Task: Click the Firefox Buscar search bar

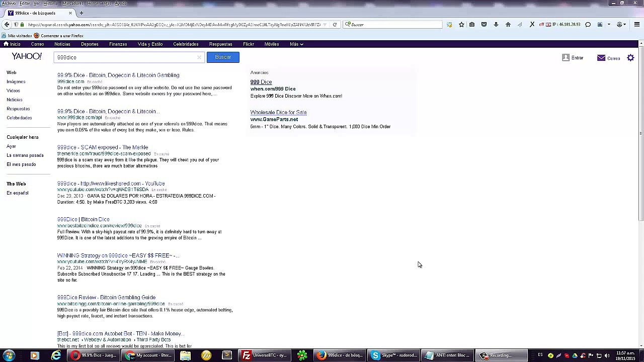Action: pos(392,25)
